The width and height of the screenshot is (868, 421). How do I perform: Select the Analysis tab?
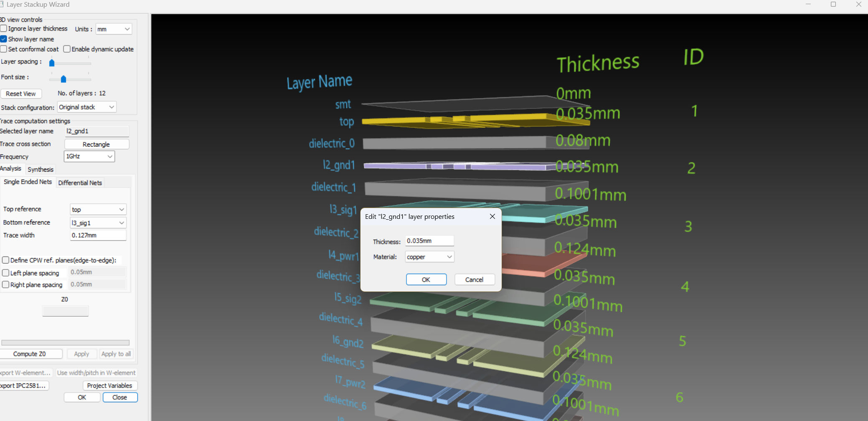click(x=11, y=168)
